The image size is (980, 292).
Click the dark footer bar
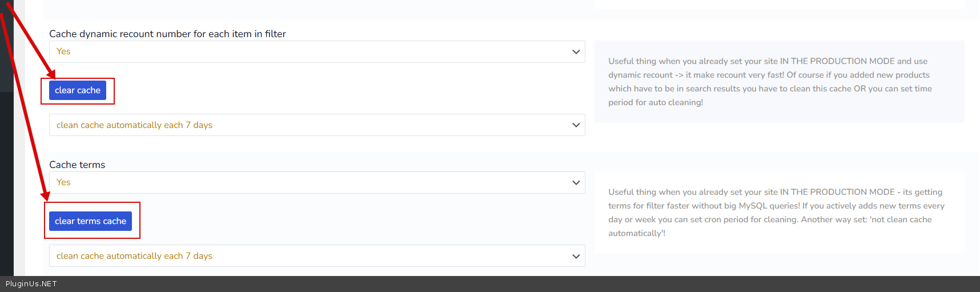pyautogui.click(x=514, y=284)
